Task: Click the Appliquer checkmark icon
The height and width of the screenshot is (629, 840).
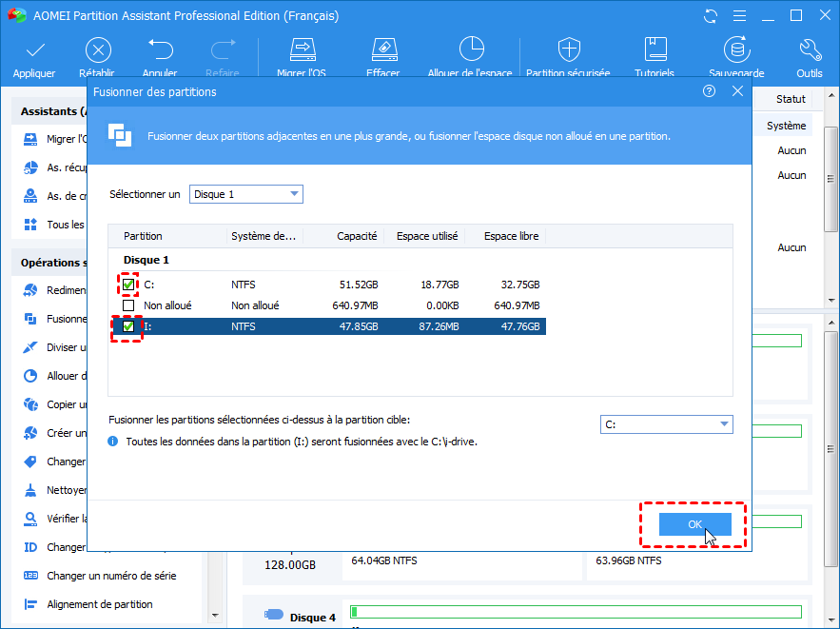Action: (35, 50)
